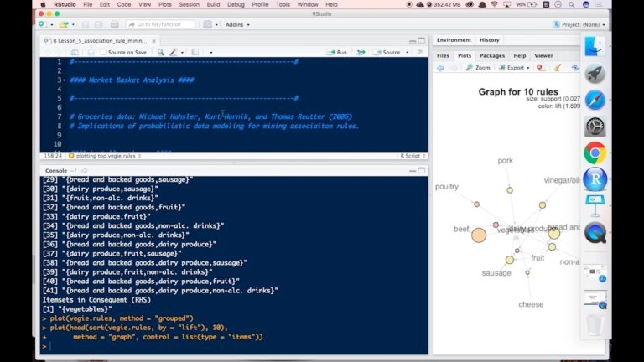Open an existing file with the folder icon
644x362 pixels.
tap(63, 24)
